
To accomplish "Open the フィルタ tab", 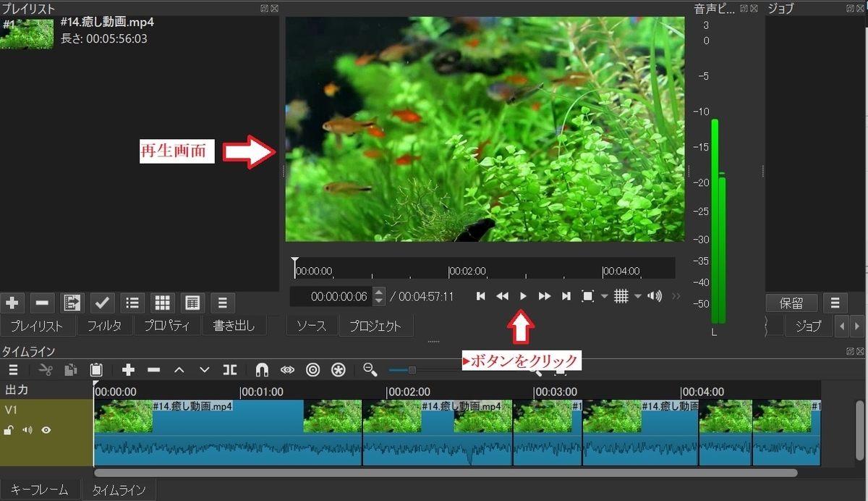I will coord(104,326).
